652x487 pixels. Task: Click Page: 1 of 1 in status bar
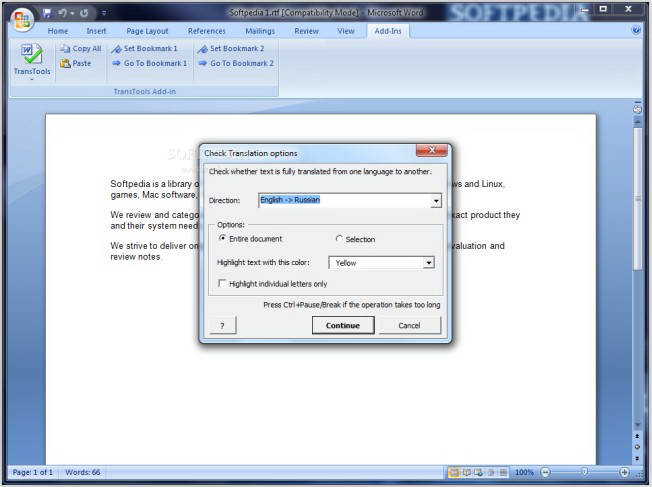(x=33, y=472)
